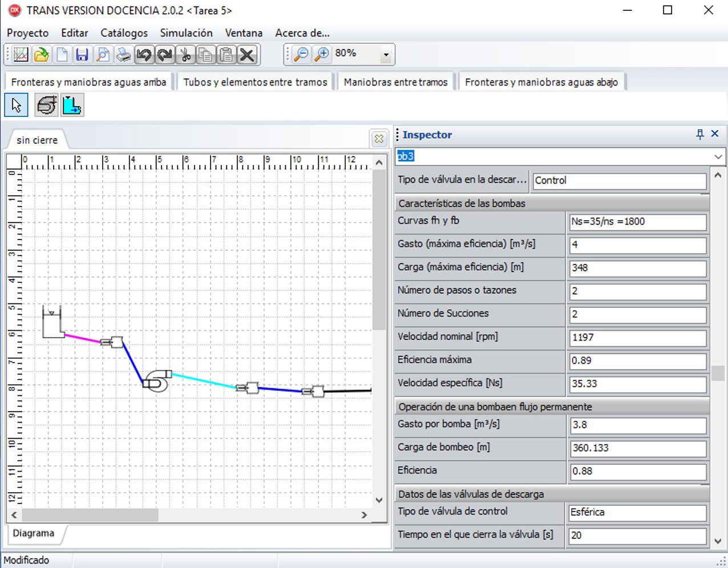Edit valve closing time value 20
Viewport: 728px width, 568px height.
(638, 535)
